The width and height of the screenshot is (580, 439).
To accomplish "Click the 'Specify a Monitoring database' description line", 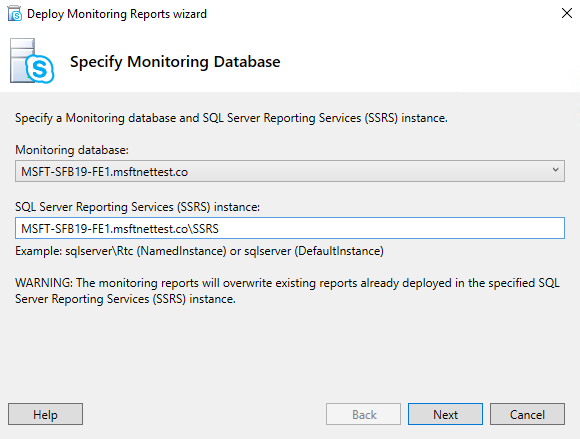I will click(231, 118).
